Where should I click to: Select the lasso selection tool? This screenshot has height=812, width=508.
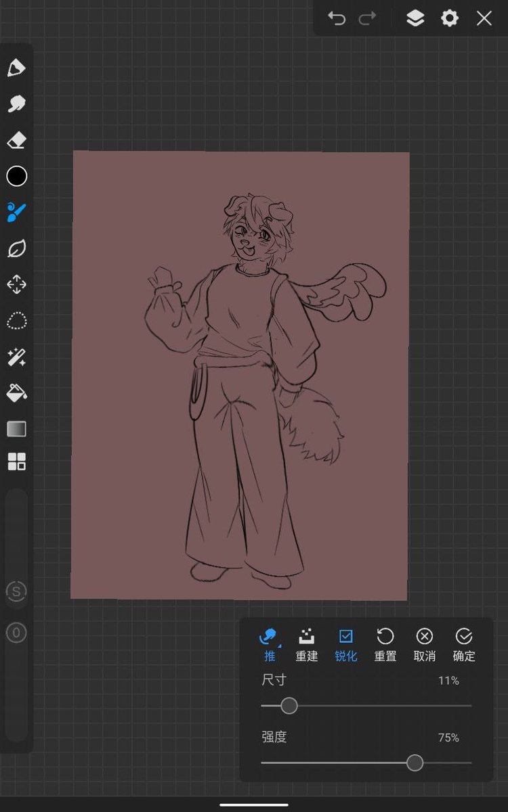[16, 321]
